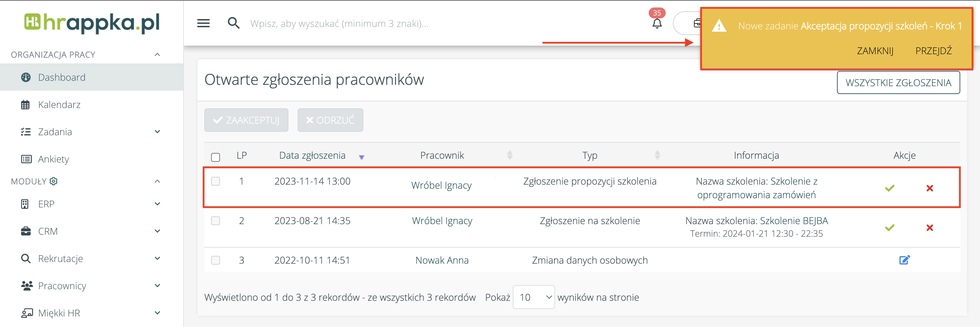Open the hamburger navigation menu

203,23
